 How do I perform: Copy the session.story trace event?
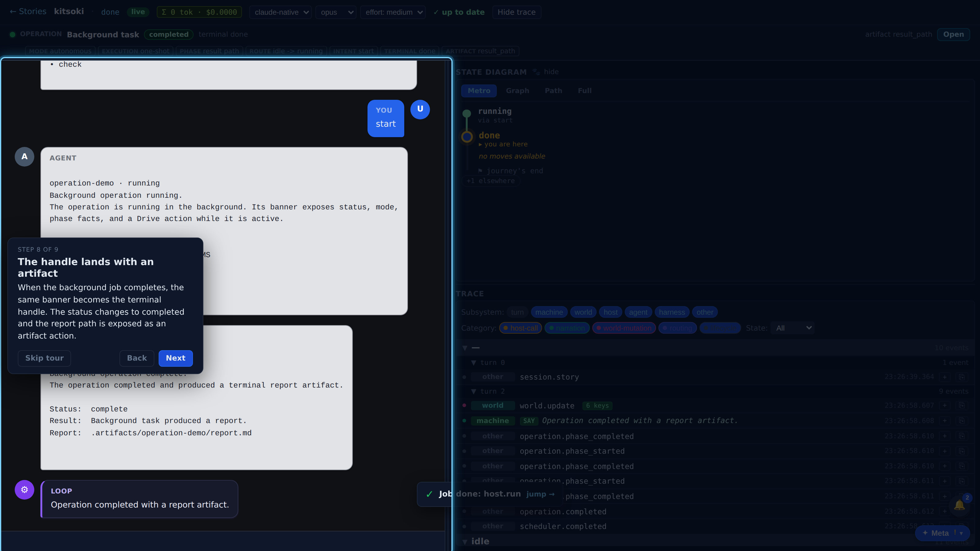(961, 377)
